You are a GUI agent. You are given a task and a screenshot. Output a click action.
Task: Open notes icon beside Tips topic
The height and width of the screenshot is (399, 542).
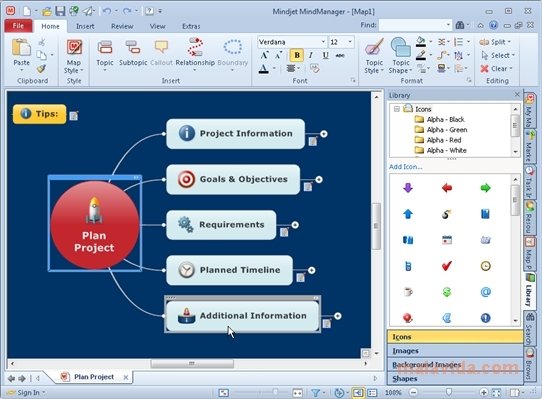pos(74,116)
